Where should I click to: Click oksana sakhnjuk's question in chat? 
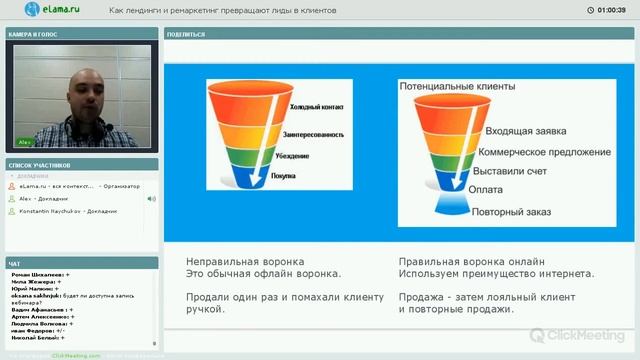click(x=73, y=299)
